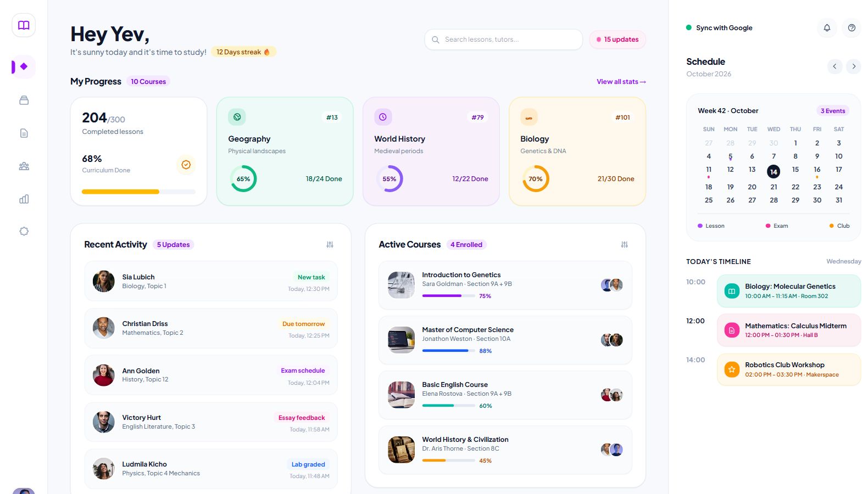Click Basic English Course enrolled avatars

point(612,395)
